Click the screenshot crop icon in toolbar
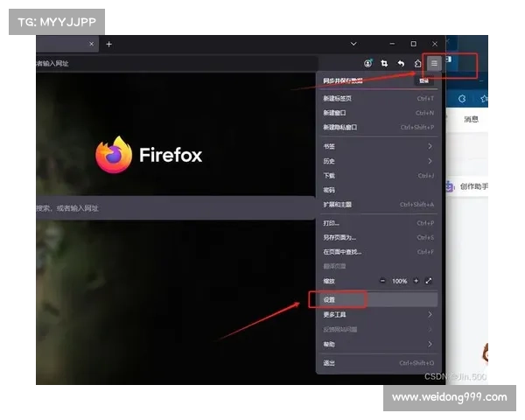Image resolution: width=525 pixels, height=420 pixels. pyautogui.click(x=384, y=63)
